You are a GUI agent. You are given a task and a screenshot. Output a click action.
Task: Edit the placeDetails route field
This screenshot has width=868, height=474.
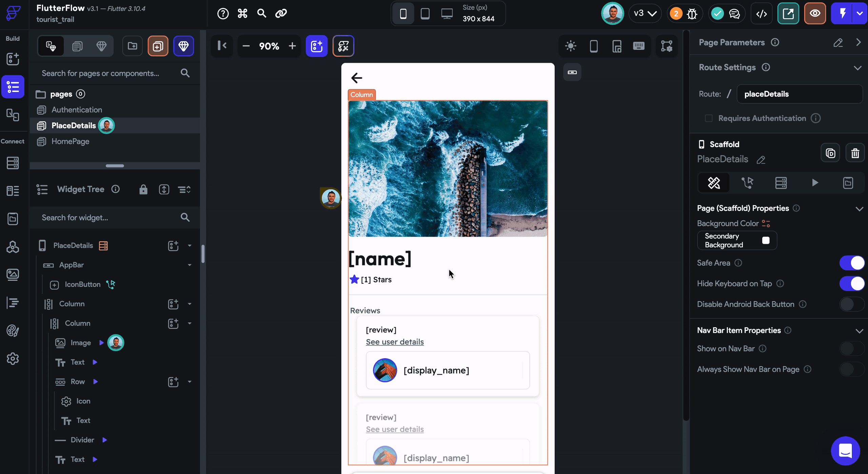800,94
